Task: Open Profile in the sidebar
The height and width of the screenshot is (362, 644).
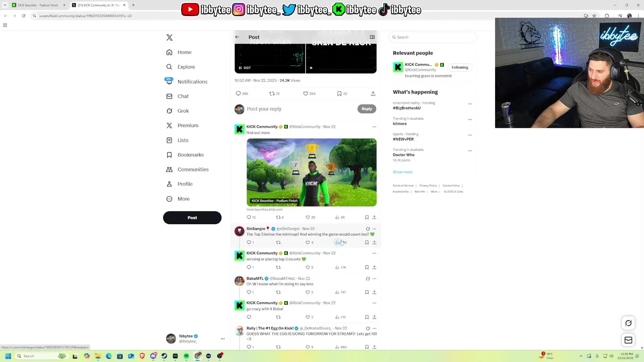Action: click(x=179, y=184)
